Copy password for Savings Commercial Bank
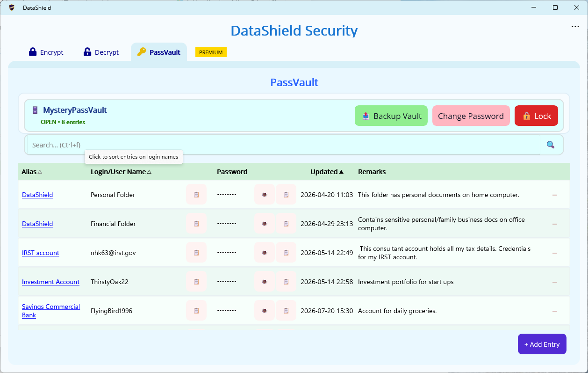The height and width of the screenshot is (373, 588). (286, 310)
